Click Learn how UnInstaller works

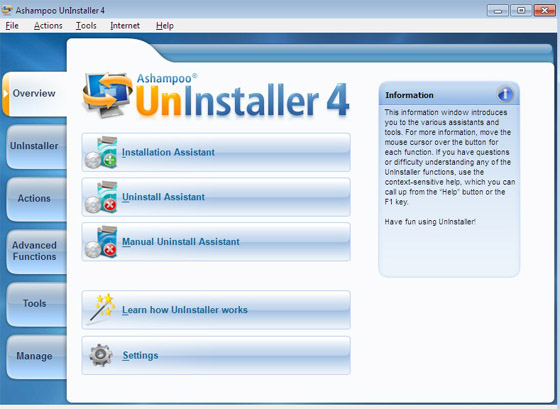216,310
